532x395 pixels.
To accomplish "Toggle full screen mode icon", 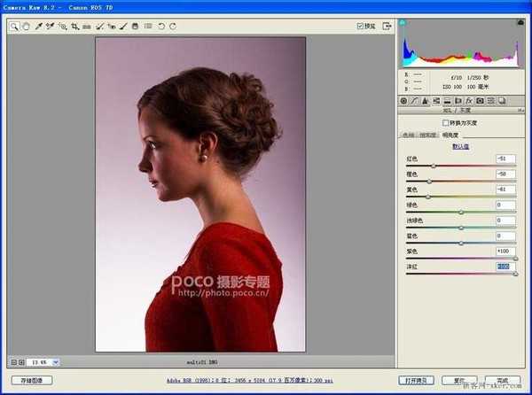I will point(386,27).
